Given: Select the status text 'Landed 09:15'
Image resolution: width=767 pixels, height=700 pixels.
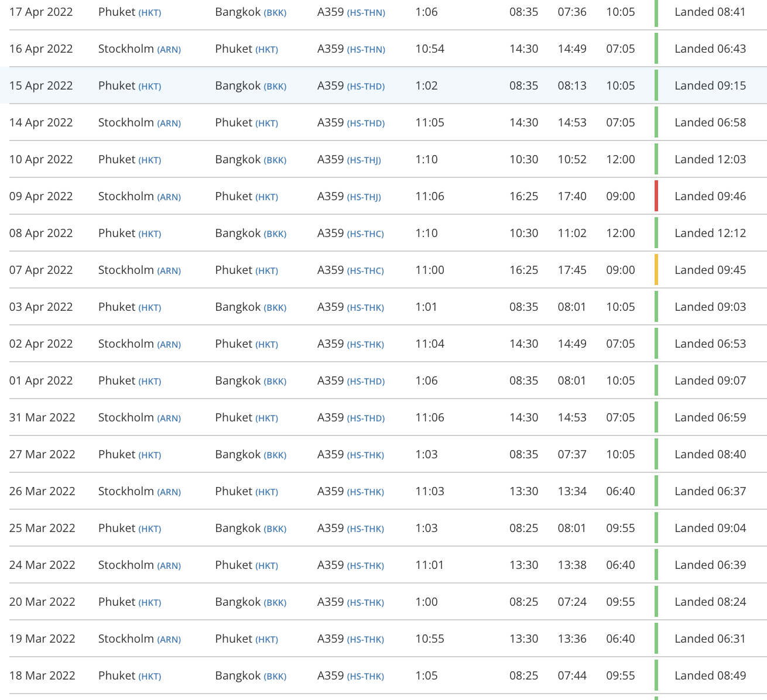Looking at the screenshot, I should [710, 85].
